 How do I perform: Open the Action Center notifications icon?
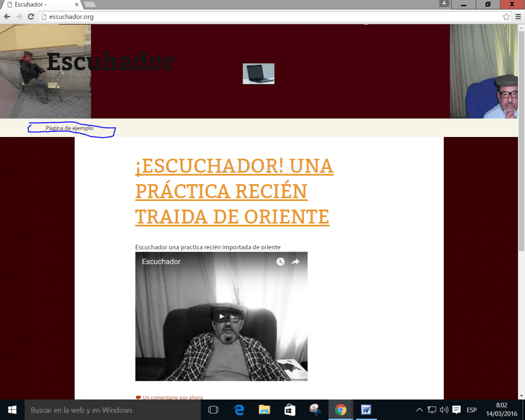tap(456, 410)
